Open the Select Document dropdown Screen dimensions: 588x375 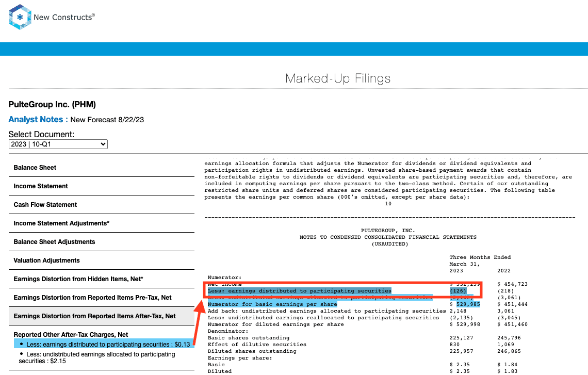[58, 144]
